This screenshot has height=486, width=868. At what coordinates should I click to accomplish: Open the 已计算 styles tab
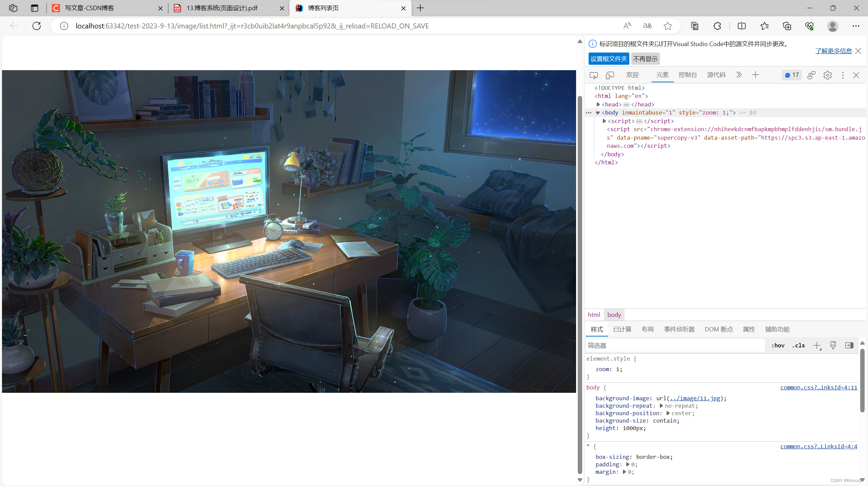623,329
